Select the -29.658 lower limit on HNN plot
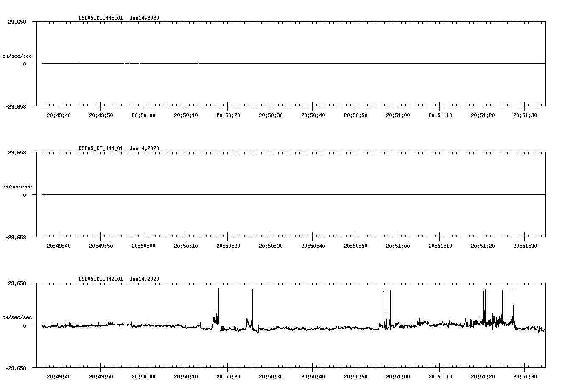Image resolution: width=576 pixels, height=392 pixels. (x=16, y=237)
